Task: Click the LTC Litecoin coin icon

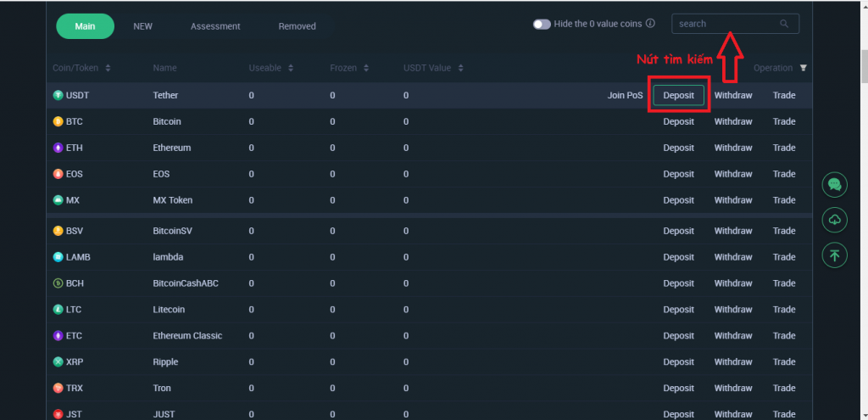Action: coord(58,310)
